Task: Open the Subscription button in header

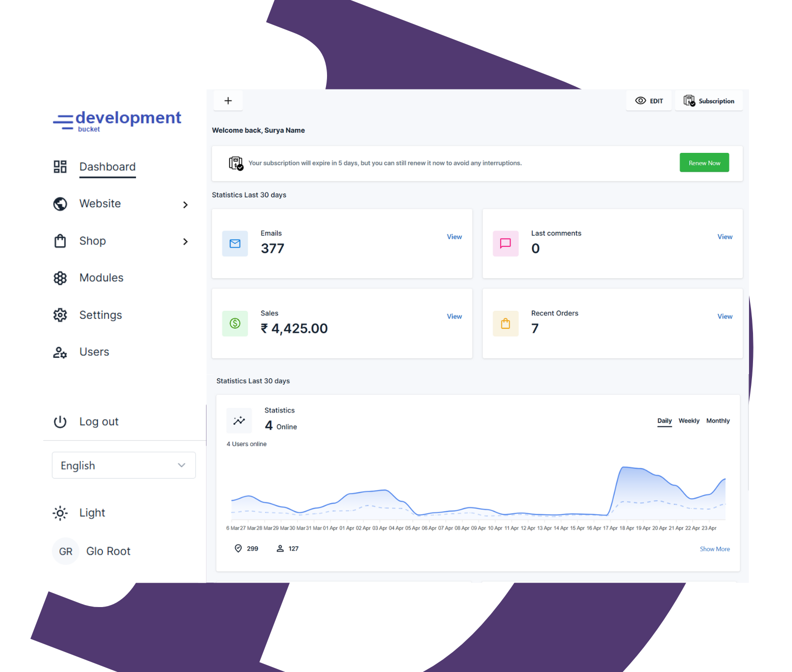Action: 708,101
